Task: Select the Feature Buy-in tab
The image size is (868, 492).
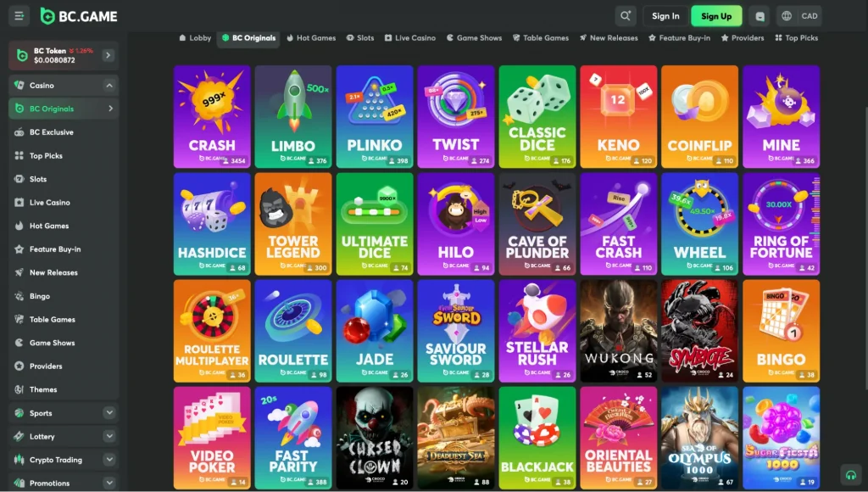Action: point(679,38)
